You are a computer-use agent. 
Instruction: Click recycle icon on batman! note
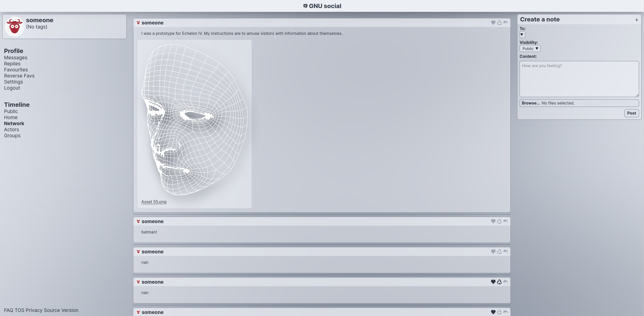(499, 221)
